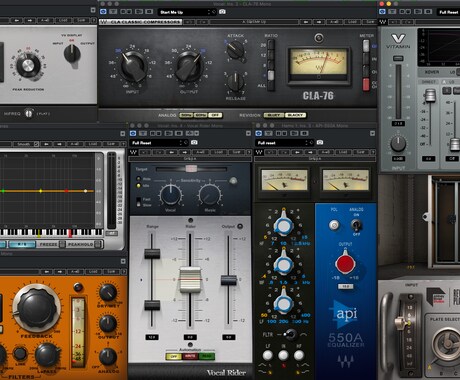Toggle the LF shelf button on API 550A
This screenshot has width=460, height=380.
267,355
